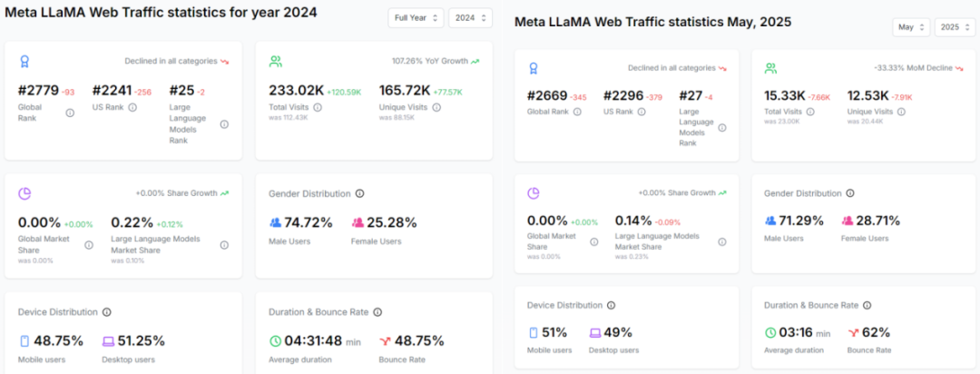Click Global Rank info icon in May 2025 dashboard

[x=577, y=112]
